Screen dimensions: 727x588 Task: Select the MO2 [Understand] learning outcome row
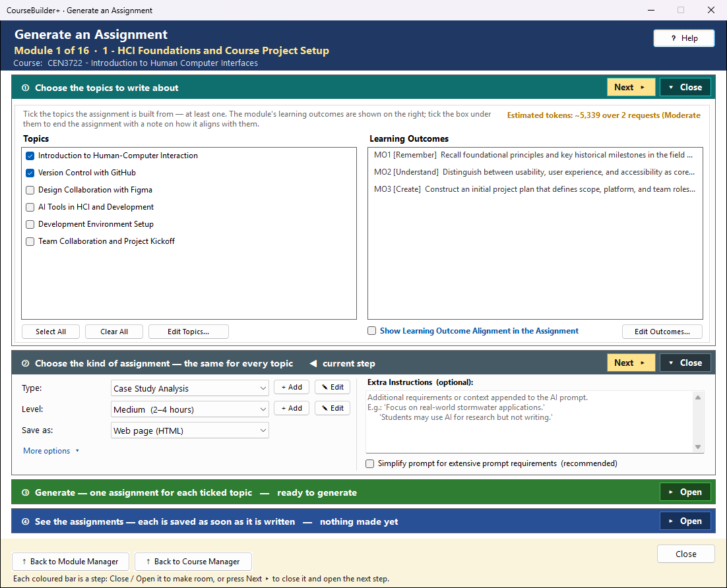pyautogui.click(x=534, y=172)
